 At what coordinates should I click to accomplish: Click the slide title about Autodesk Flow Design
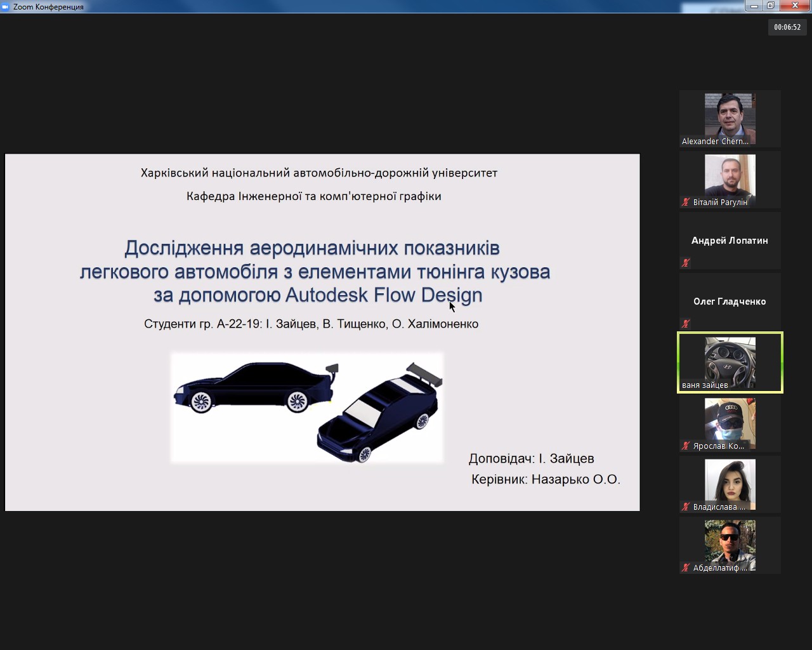tap(315, 272)
